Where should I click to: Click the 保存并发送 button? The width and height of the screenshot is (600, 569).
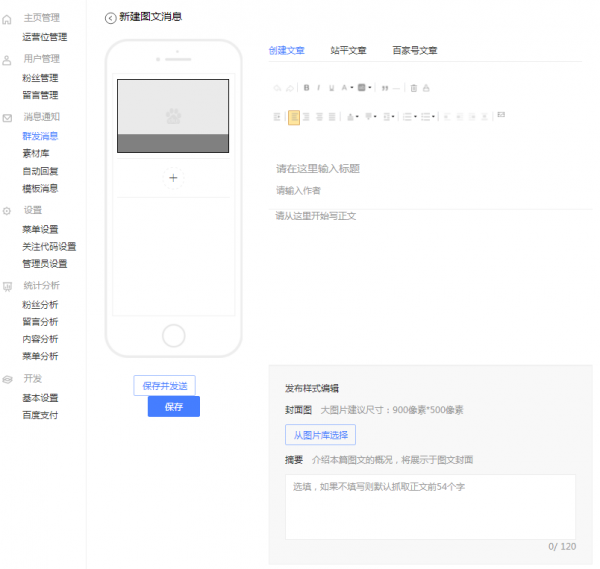click(164, 386)
